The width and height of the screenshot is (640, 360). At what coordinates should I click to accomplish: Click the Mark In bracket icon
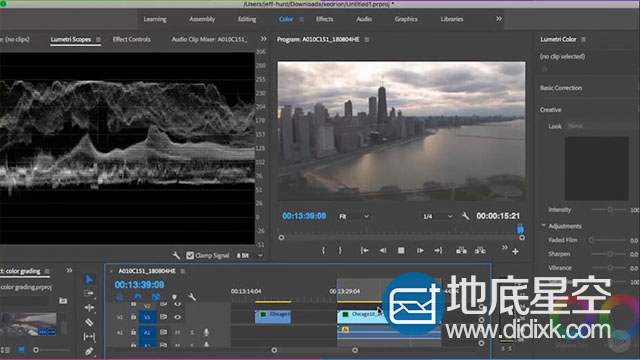tap(323, 251)
